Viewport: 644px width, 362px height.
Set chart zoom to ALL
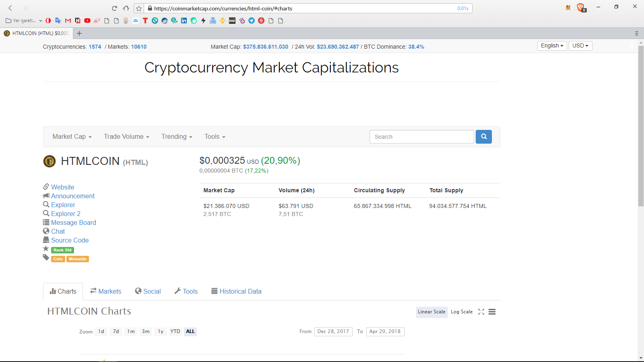pyautogui.click(x=190, y=331)
